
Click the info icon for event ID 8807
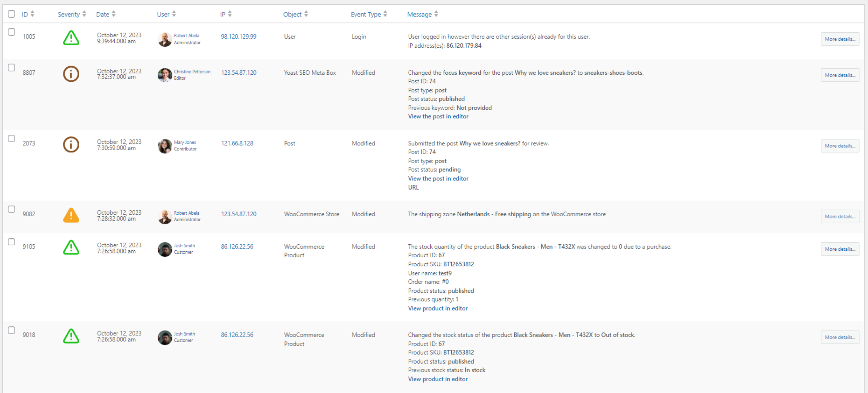click(x=70, y=74)
